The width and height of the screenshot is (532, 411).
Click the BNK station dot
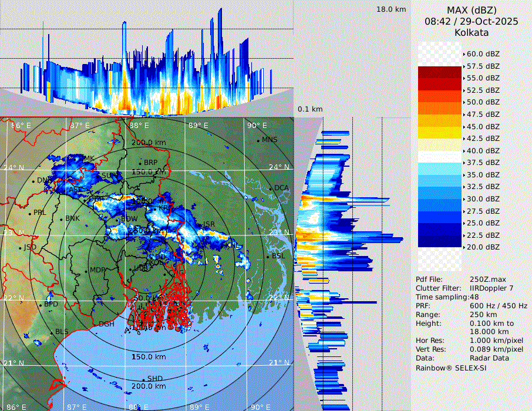[62, 218]
